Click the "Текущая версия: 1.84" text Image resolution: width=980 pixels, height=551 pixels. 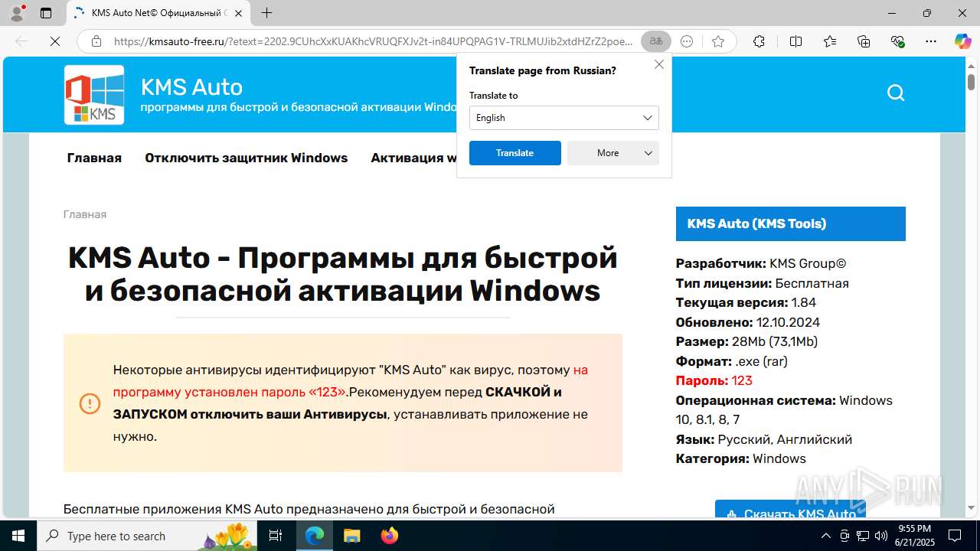point(746,302)
